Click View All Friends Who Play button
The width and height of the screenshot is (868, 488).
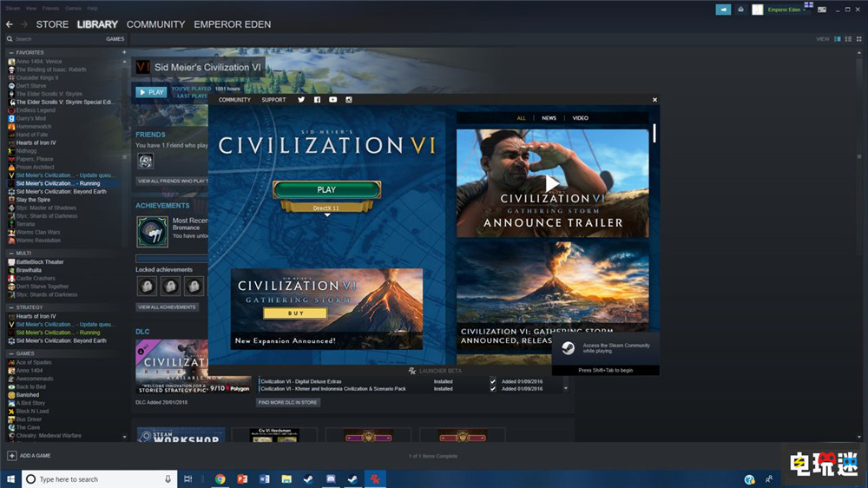coord(172,181)
